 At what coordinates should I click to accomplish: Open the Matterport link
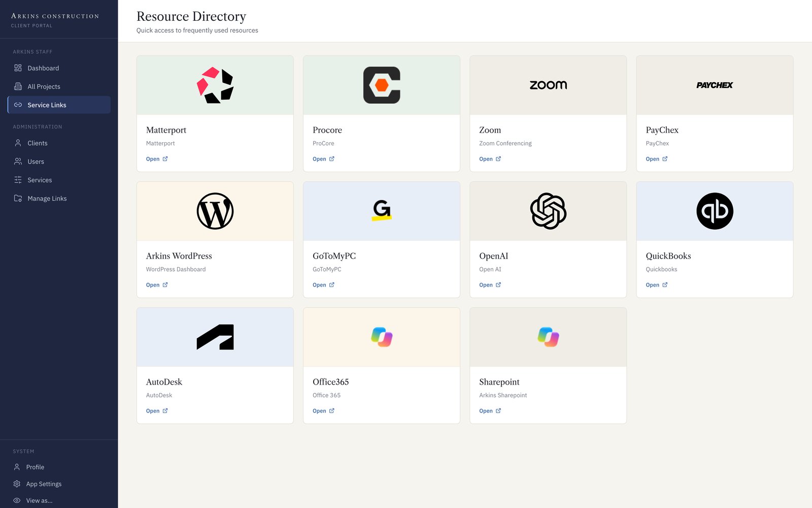[x=157, y=159]
